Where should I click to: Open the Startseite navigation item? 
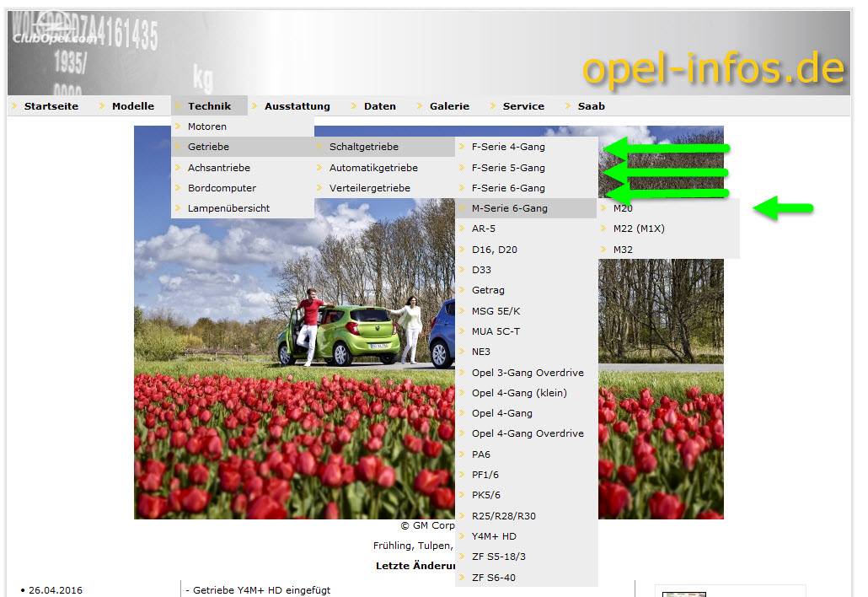click(x=51, y=105)
